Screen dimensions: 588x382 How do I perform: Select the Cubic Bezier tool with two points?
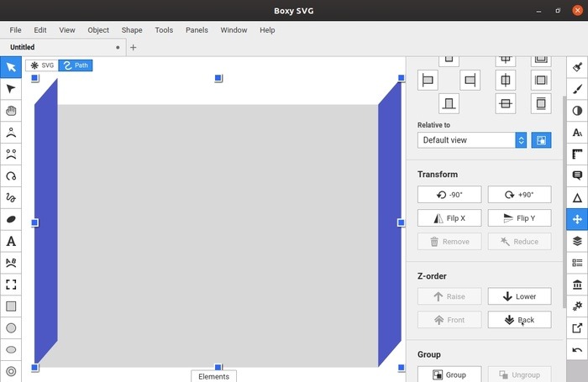(x=11, y=154)
